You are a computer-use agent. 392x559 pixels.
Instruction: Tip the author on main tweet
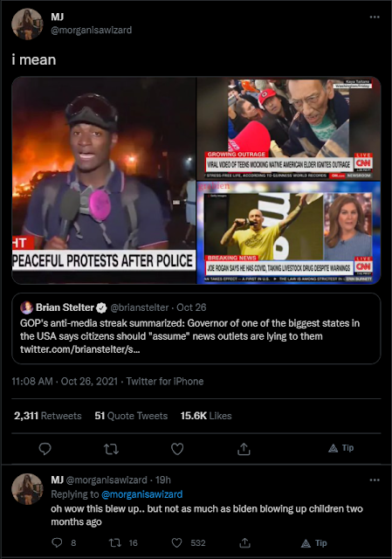(341, 448)
